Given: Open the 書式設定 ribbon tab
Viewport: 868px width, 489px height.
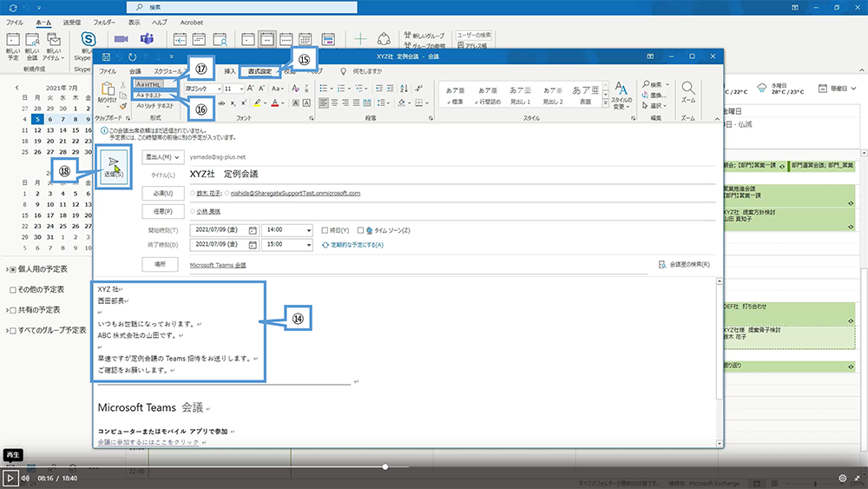Looking at the screenshot, I should [x=260, y=71].
